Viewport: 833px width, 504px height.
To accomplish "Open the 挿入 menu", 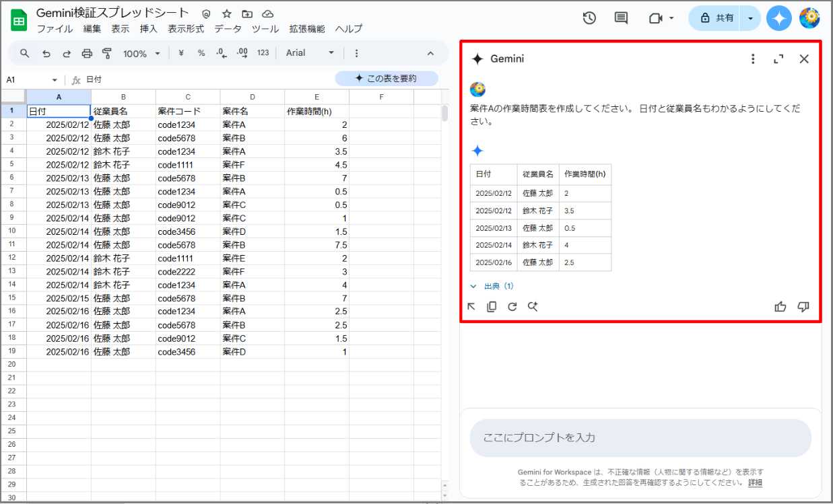I will click(x=148, y=29).
